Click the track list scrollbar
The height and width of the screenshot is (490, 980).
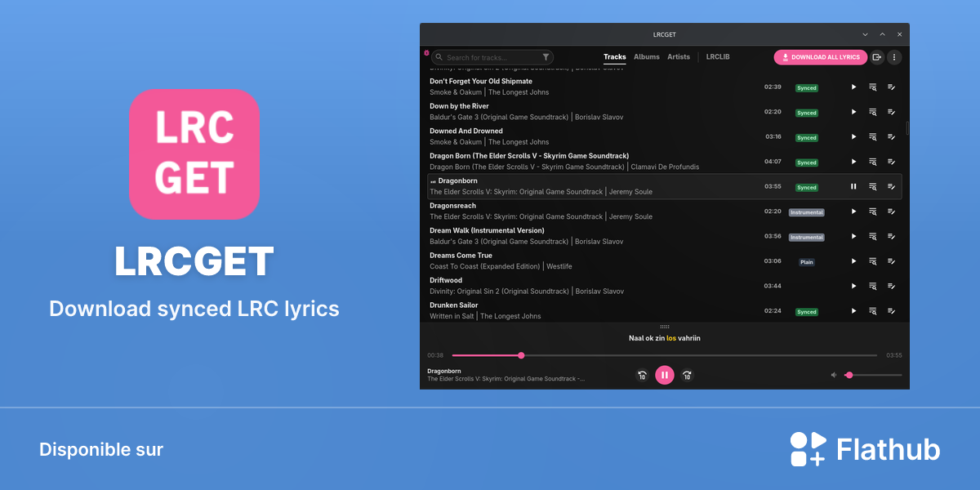coord(907,128)
